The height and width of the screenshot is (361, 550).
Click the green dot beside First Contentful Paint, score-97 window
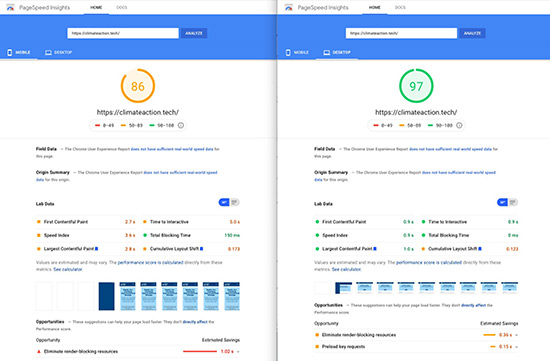point(317,222)
